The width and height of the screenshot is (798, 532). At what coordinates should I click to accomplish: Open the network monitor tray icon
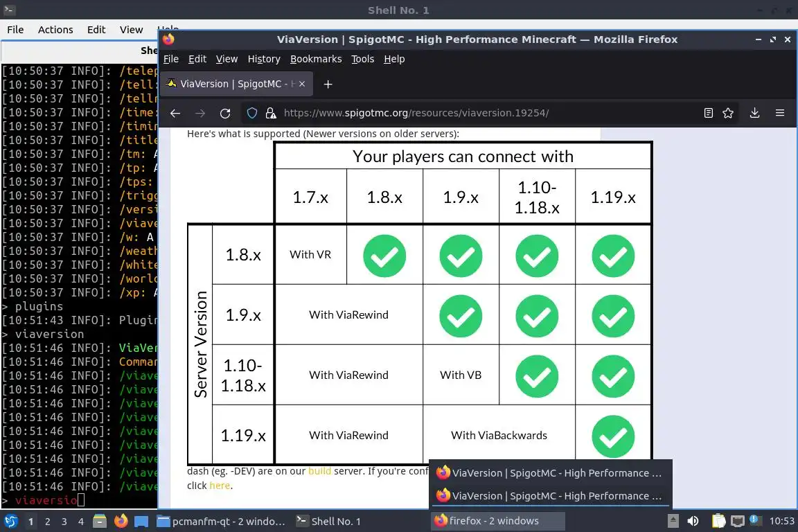(x=737, y=521)
